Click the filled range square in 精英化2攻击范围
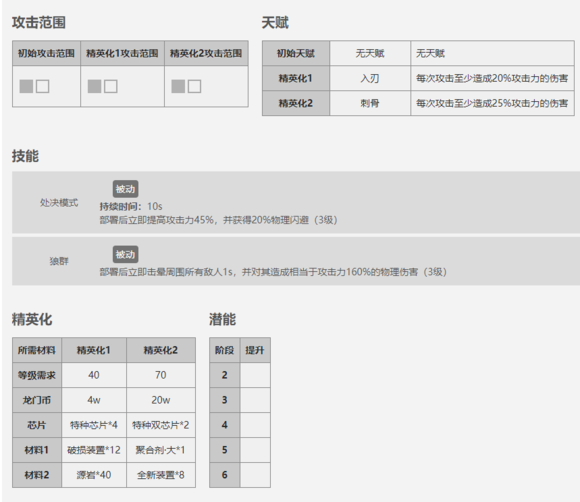Viewport: 580px width, 502px height. click(x=178, y=87)
